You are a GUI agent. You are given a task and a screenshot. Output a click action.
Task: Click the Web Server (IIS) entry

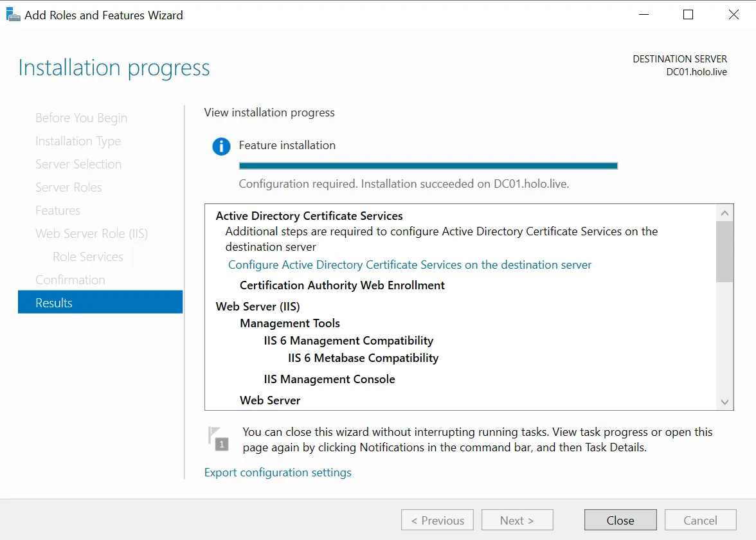257,306
